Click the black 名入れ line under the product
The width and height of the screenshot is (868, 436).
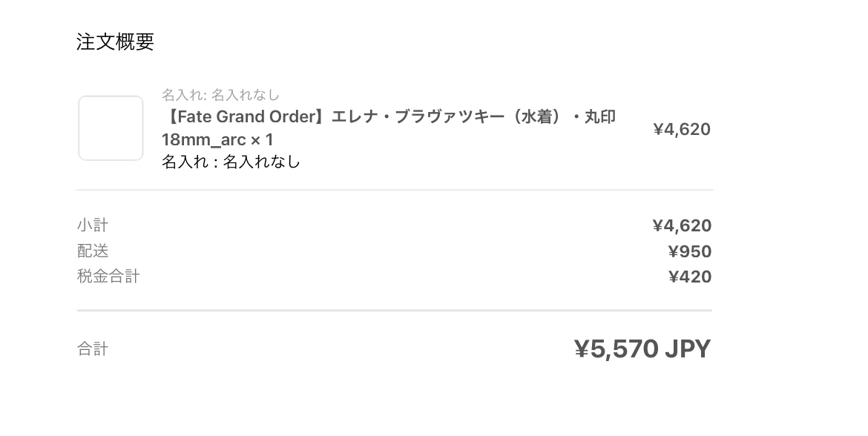coord(231,162)
